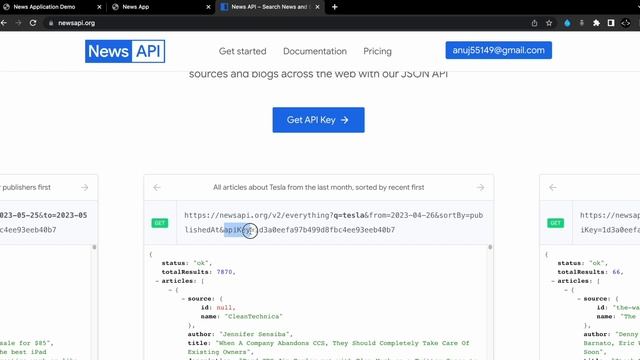
Task: Collapse the source object in Tesla response
Action: [x=183, y=299]
